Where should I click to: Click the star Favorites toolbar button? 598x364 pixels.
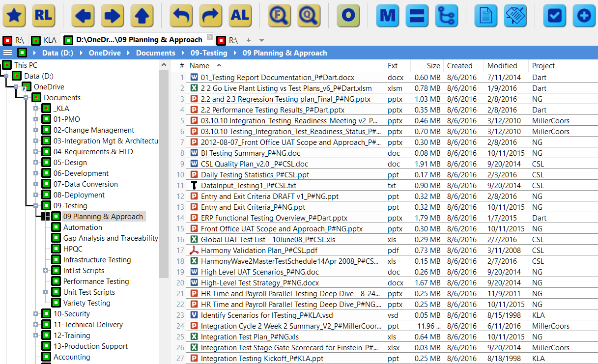[x=15, y=15]
